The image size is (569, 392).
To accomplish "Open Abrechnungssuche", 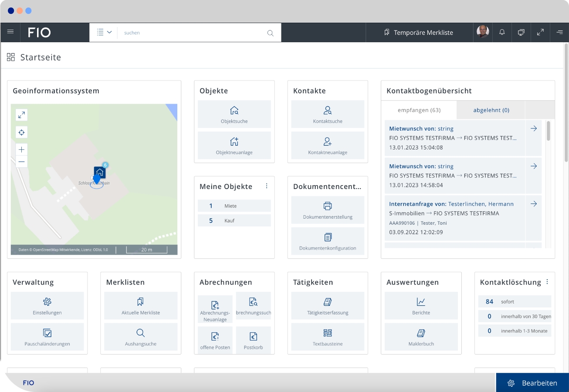I will 254,306.
